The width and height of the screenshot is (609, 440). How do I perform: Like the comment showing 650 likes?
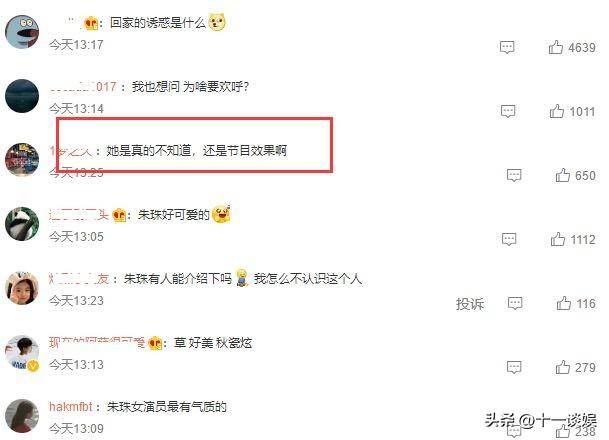562,175
